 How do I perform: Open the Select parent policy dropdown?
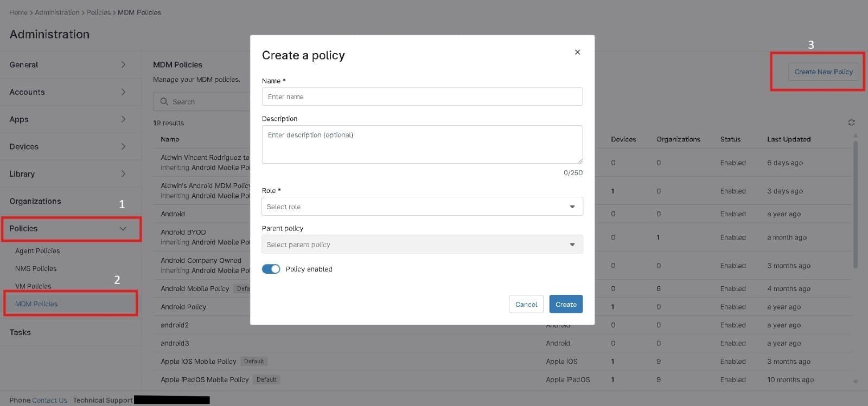[422, 244]
